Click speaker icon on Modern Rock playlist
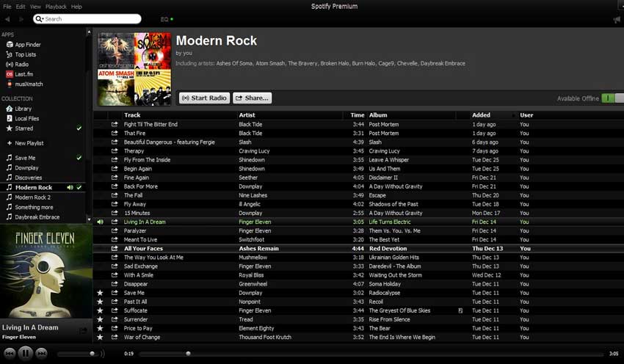Screen dimensions: 624x364 (x=70, y=187)
